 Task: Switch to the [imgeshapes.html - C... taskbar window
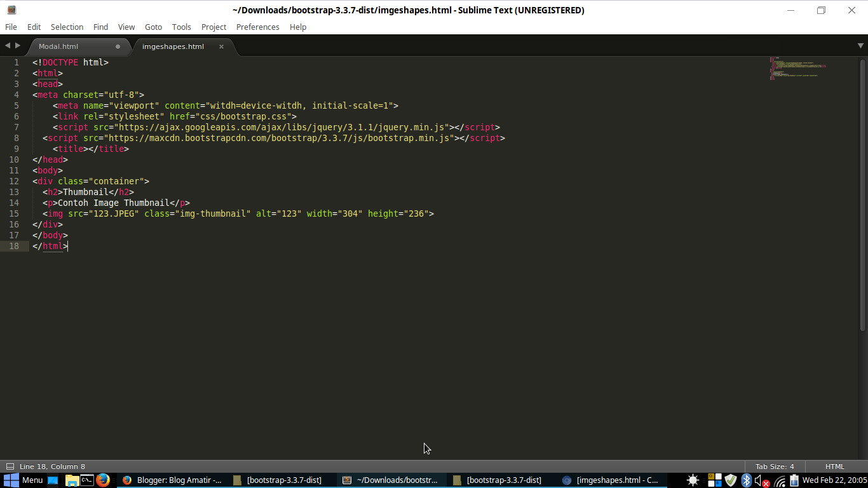(611, 480)
